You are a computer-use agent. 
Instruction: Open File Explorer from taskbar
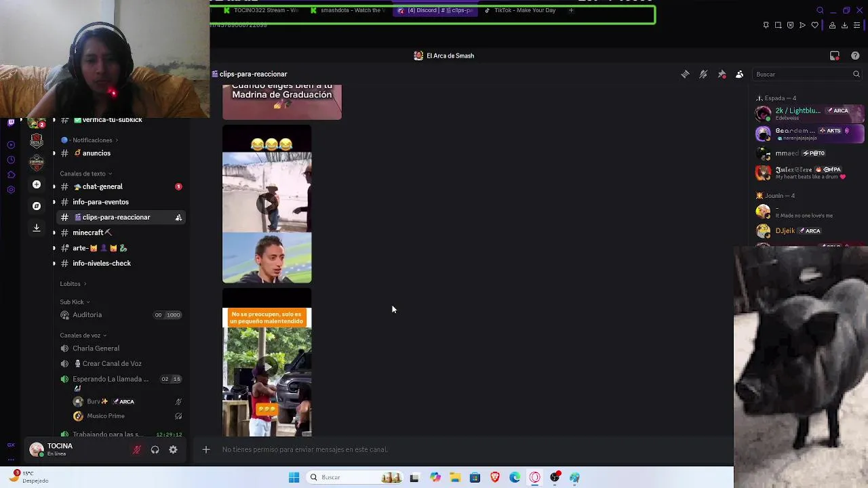(x=455, y=477)
